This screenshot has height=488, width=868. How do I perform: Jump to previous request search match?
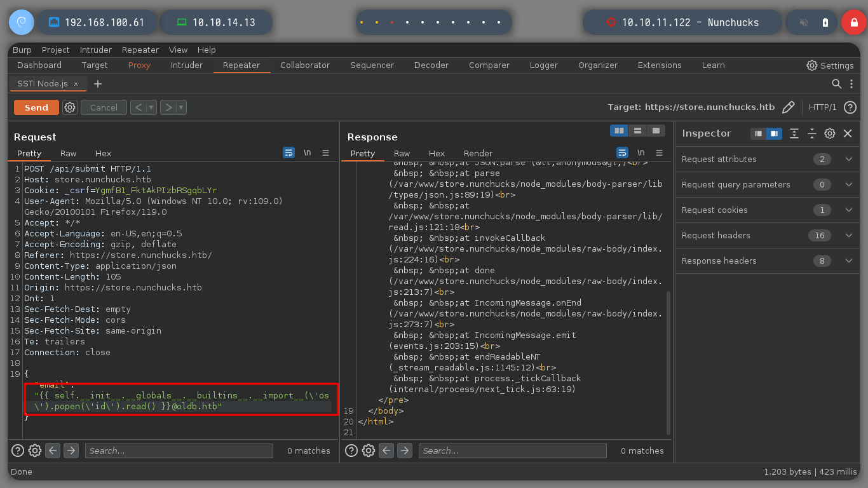pos(53,451)
